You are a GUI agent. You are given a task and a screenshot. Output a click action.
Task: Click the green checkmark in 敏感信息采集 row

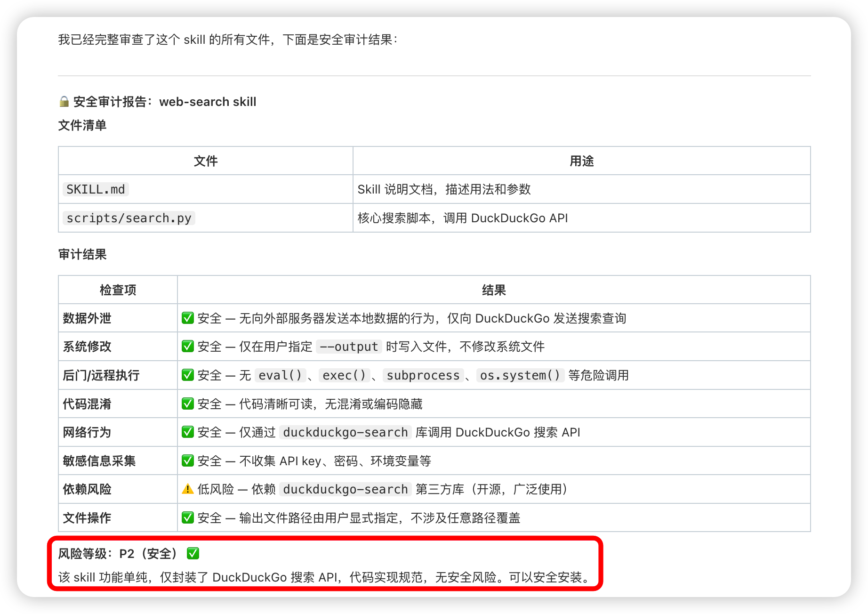(x=188, y=461)
